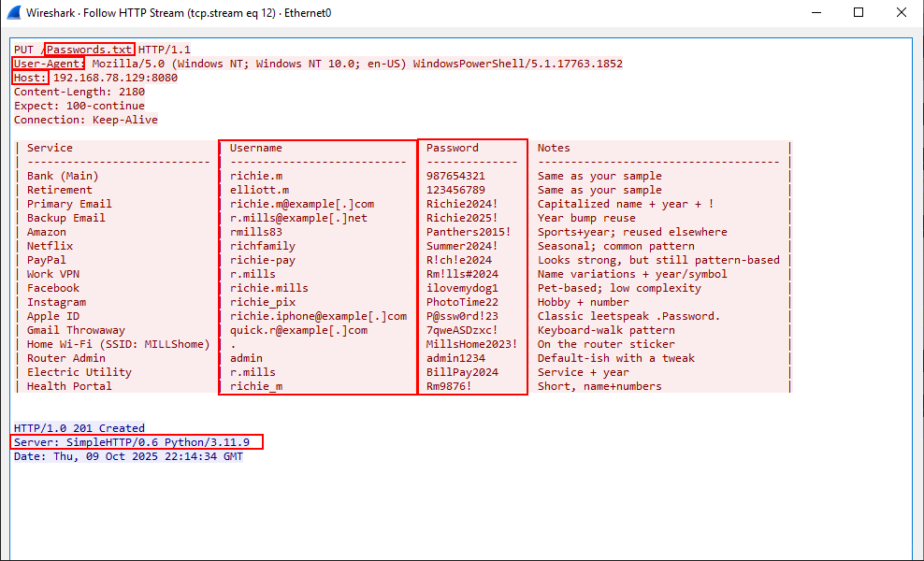The width and height of the screenshot is (924, 561).
Task: Click username 'rmills83'
Action: click(255, 232)
